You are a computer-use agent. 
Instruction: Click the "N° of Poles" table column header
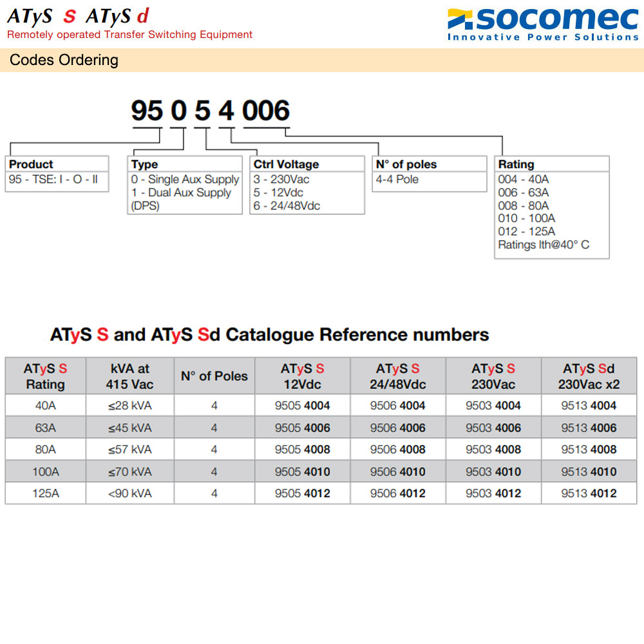pos(214,376)
